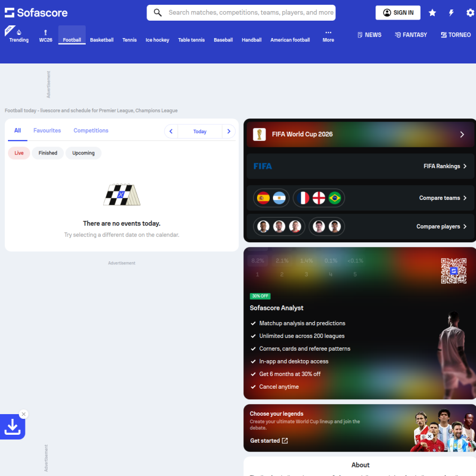Toggle the Finished filter chip
This screenshot has width=476, height=476.
pyautogui.click(x=48, y=153)
